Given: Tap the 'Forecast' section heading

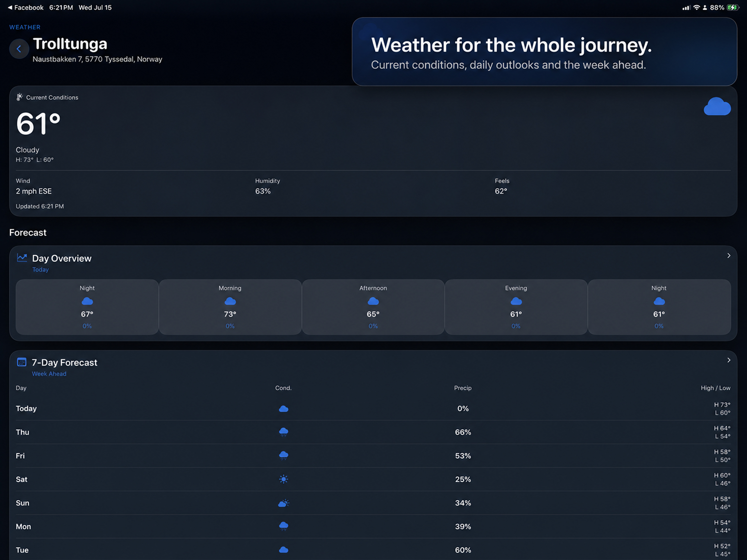Looking at the screenshot, I should [28, 233].
